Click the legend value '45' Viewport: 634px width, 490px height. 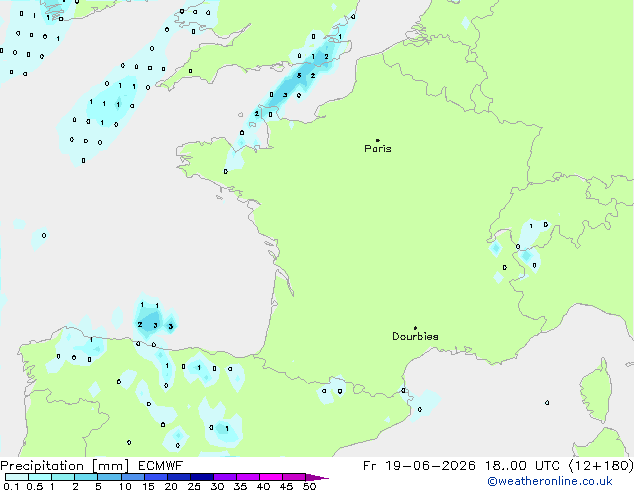tap(286, 486)
